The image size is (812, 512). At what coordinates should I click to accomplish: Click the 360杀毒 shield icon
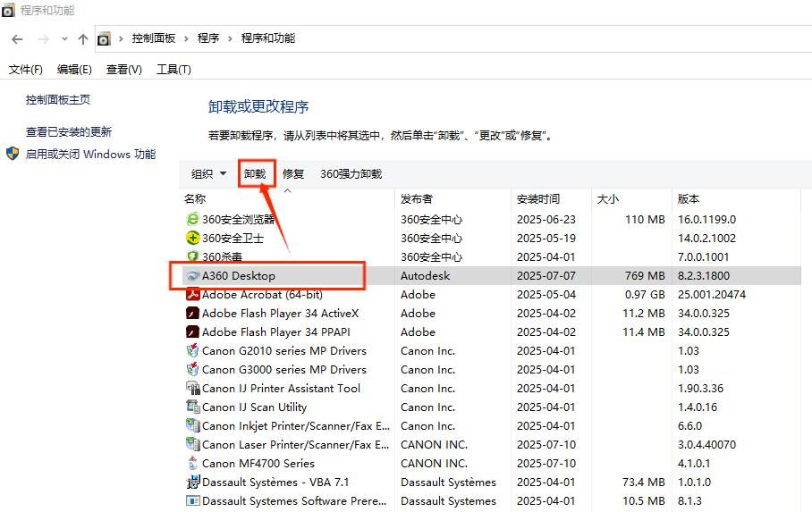click(x=192, y=256)
